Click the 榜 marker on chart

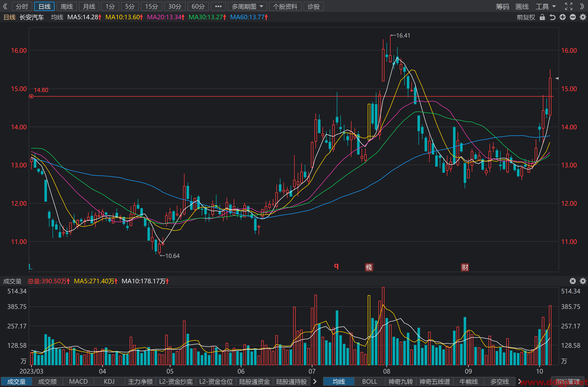click(369, 267)
